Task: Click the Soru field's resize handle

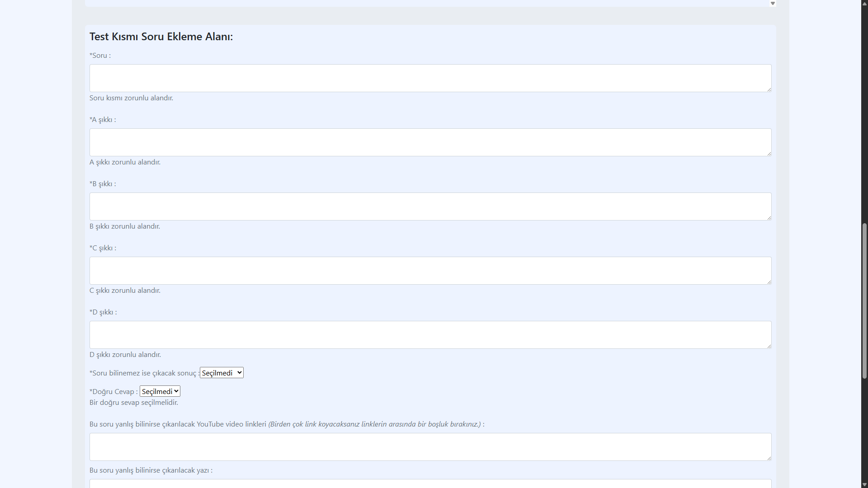Action: pyautogui.click(x=769, y=89)
